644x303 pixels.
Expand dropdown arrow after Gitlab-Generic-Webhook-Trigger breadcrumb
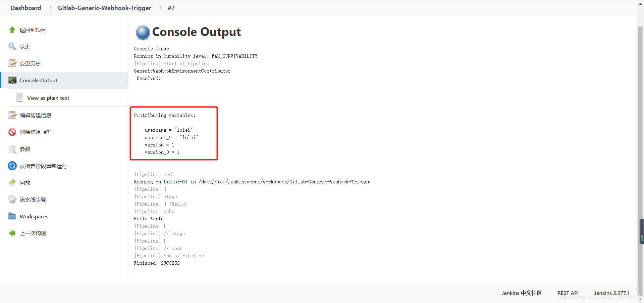(161, 8)
